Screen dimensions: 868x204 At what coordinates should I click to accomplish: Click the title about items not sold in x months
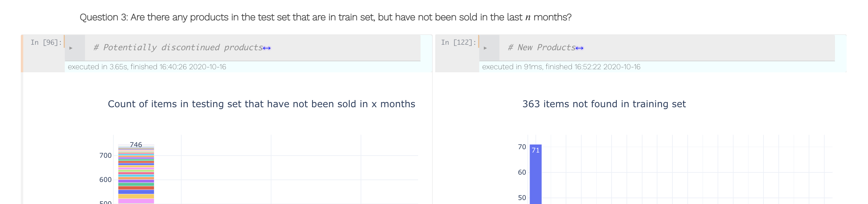(x=262, y=104)
